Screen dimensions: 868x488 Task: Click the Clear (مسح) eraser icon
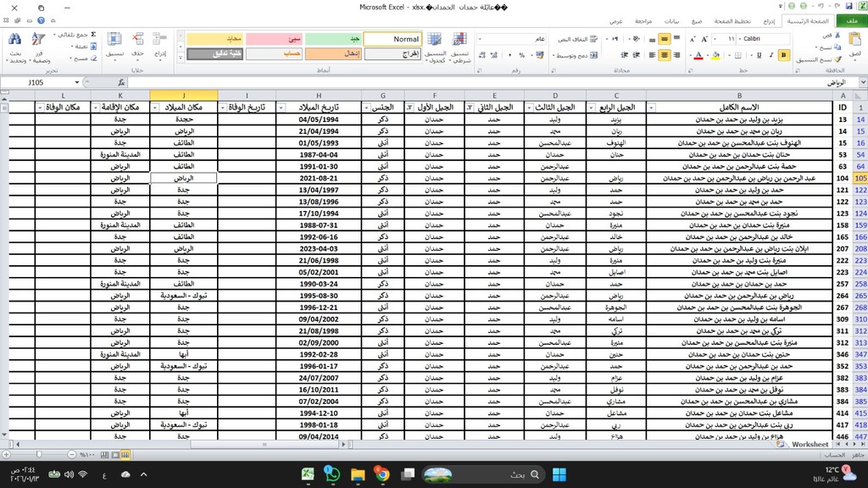(93, 58)
